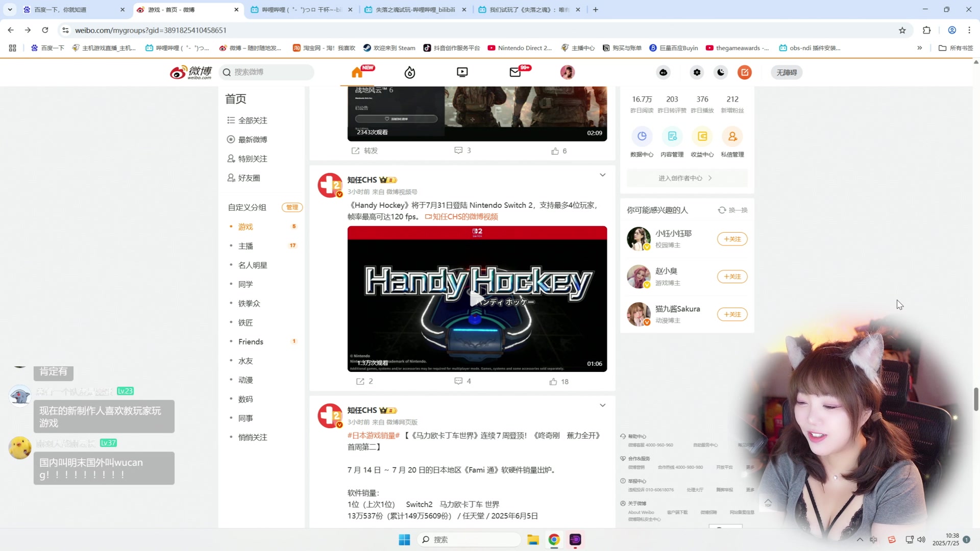The width and height of the screenshot is (980, 551).
Task: Open Weibo home feed icon
Action: tap(357, 72)
